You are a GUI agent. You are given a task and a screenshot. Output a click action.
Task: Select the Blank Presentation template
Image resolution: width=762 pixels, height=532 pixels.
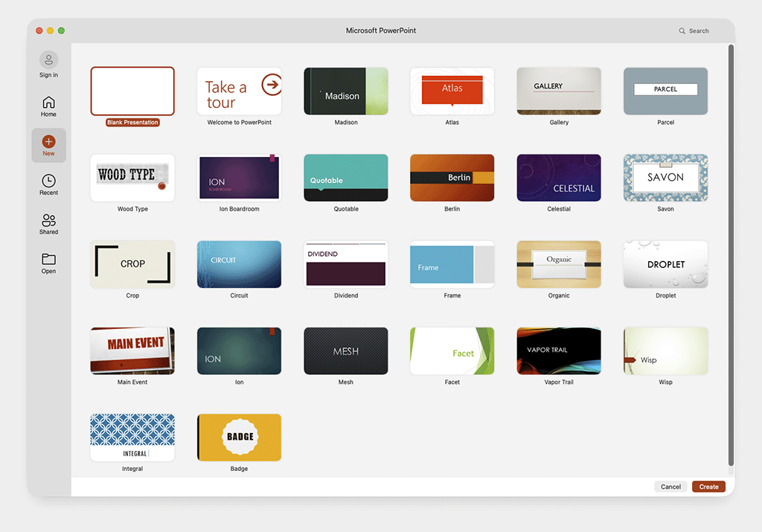tap(132, 91)
